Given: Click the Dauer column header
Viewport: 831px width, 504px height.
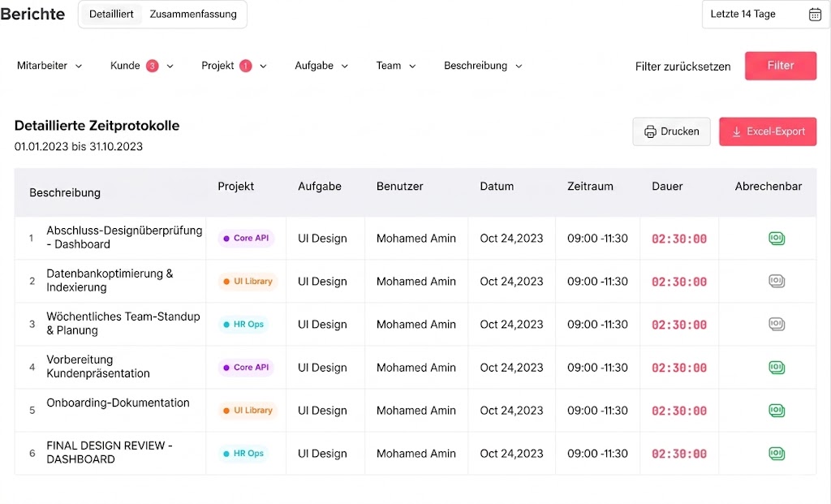Looking at the screenshot, I should click(667, 186).
